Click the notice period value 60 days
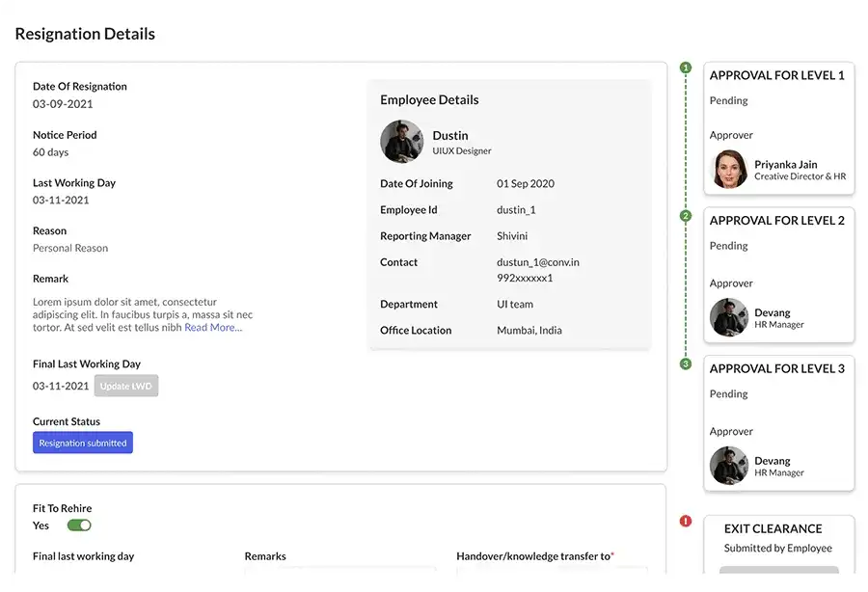 [50, 152]
